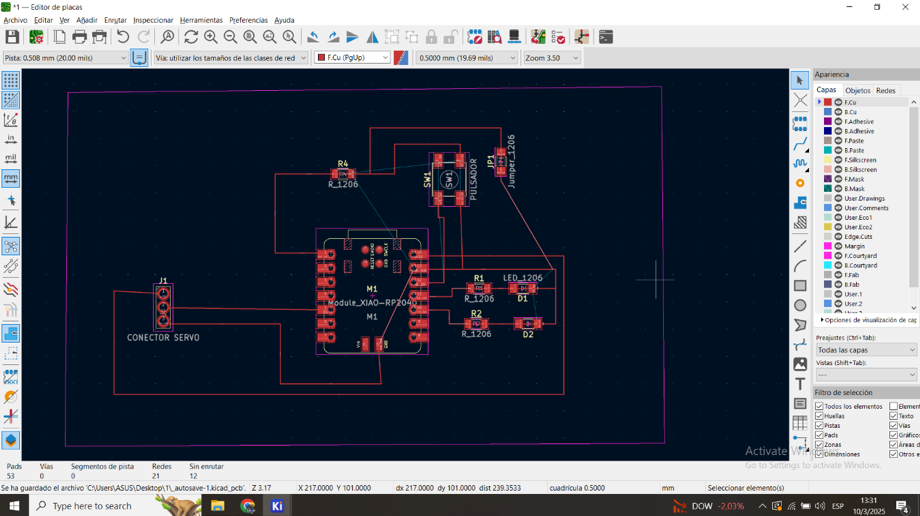Click the F.Cu red color swatch
Screen dimensions: 920x516
(828, 102)
